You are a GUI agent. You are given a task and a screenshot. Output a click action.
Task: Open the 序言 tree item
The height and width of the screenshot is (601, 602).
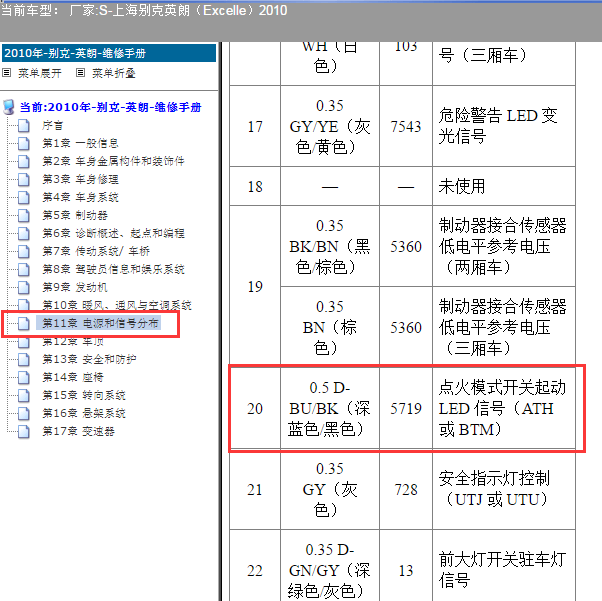coord(53,125)
